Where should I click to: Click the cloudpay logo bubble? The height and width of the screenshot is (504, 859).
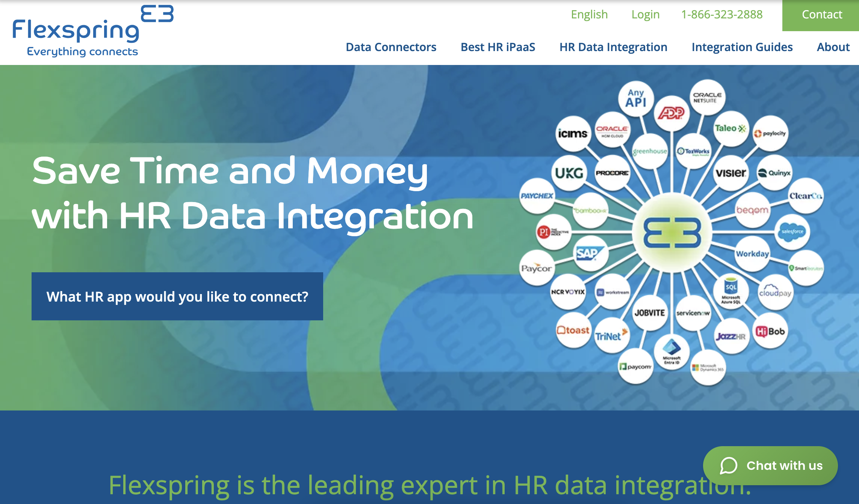coord(775,293)
